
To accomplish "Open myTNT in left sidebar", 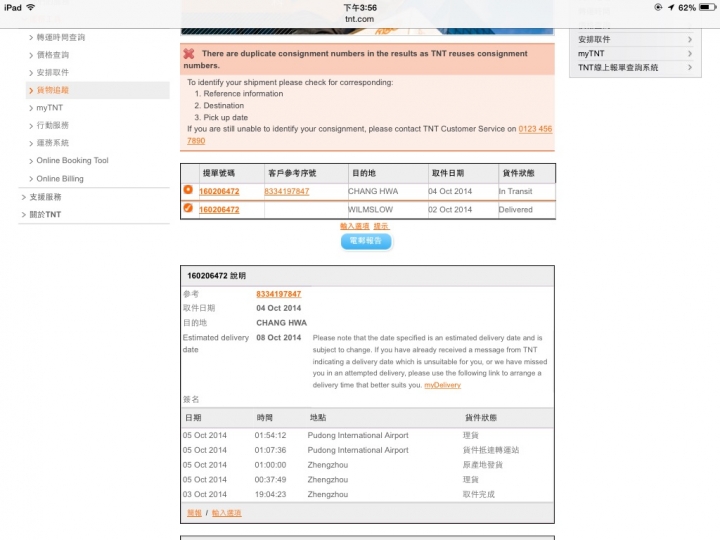I will tap(50, 108).
